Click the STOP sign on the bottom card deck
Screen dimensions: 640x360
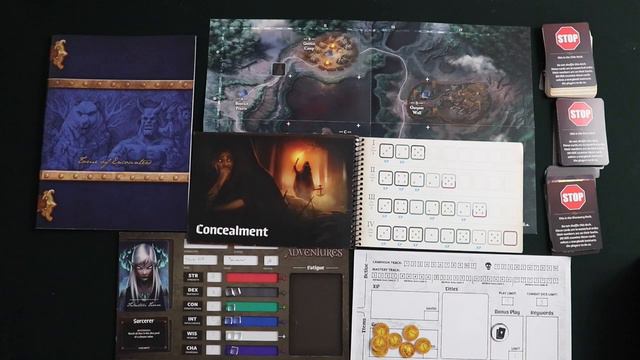tap(573, 197)
